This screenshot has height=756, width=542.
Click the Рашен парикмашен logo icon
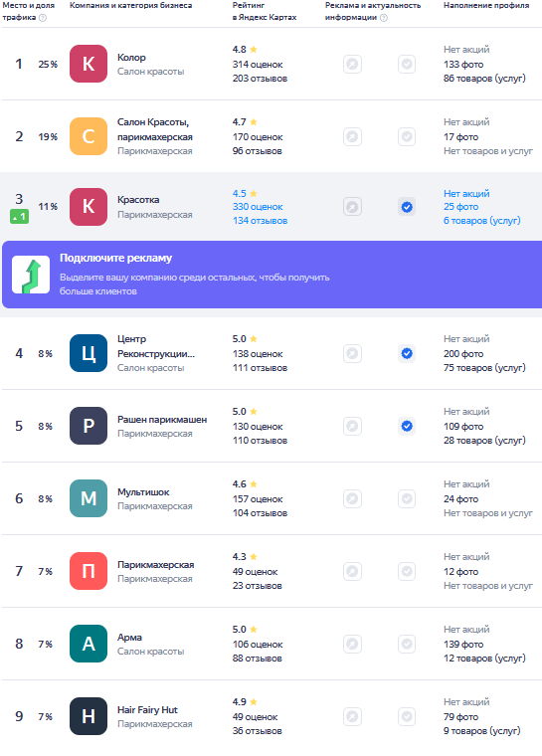[89, 426]
